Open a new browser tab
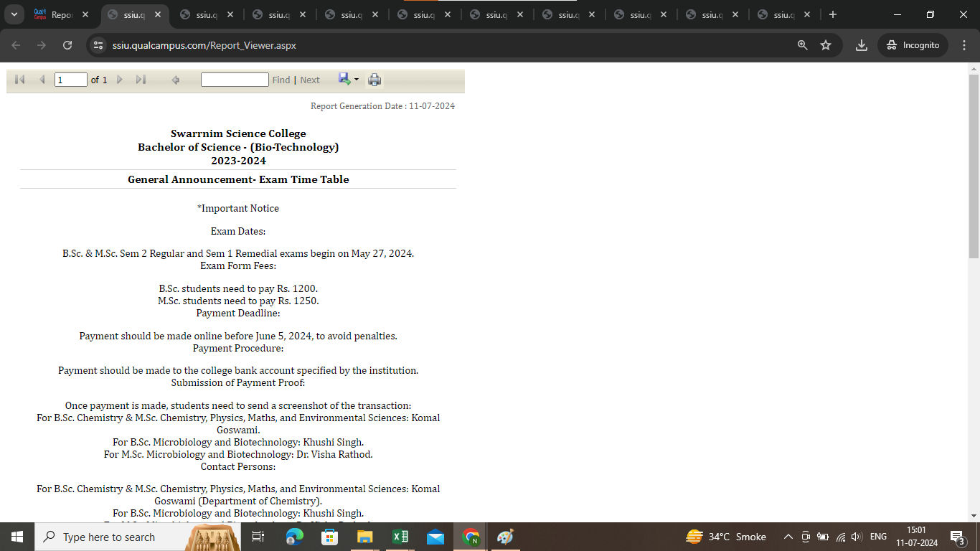 pyautogui.click(x=832, y=14)
